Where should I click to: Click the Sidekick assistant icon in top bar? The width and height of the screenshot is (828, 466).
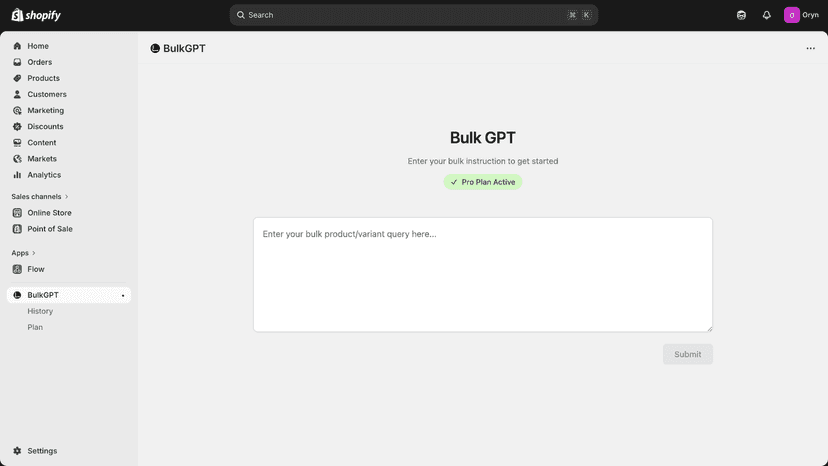pyautogui.click(x=741, y=15)
